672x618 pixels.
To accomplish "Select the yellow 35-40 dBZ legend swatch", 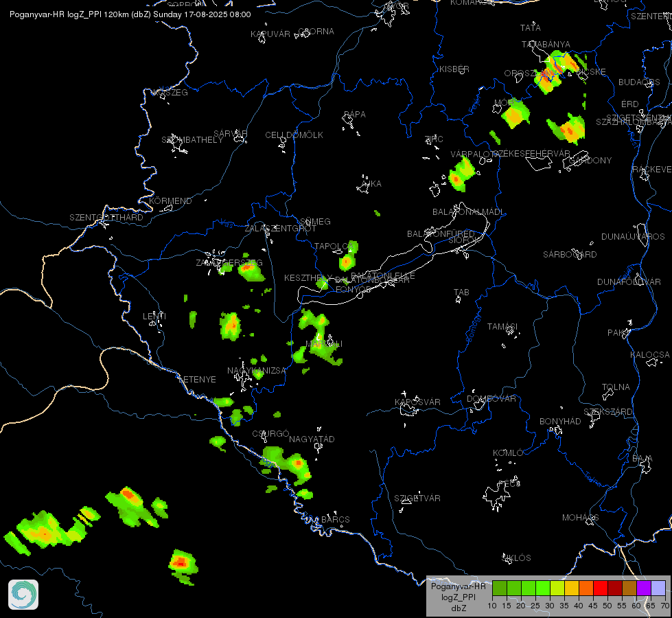I will click(x=571, y=588).
